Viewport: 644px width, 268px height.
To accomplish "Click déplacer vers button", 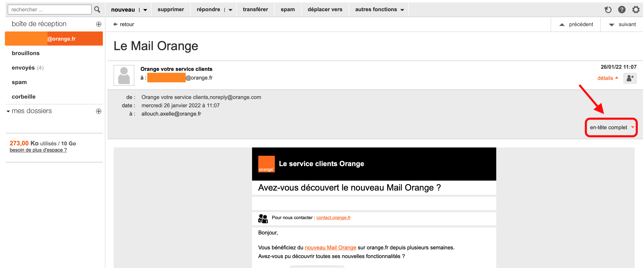I will tap(325, 9).
